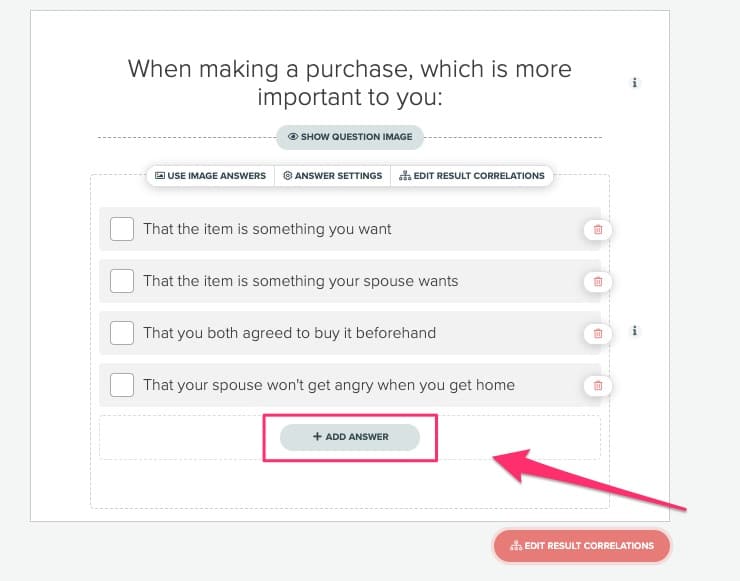Screen dimensions: 740x581
Task: Remove the 'both agreed to buy it beforehand' answer
Action: 598,333
